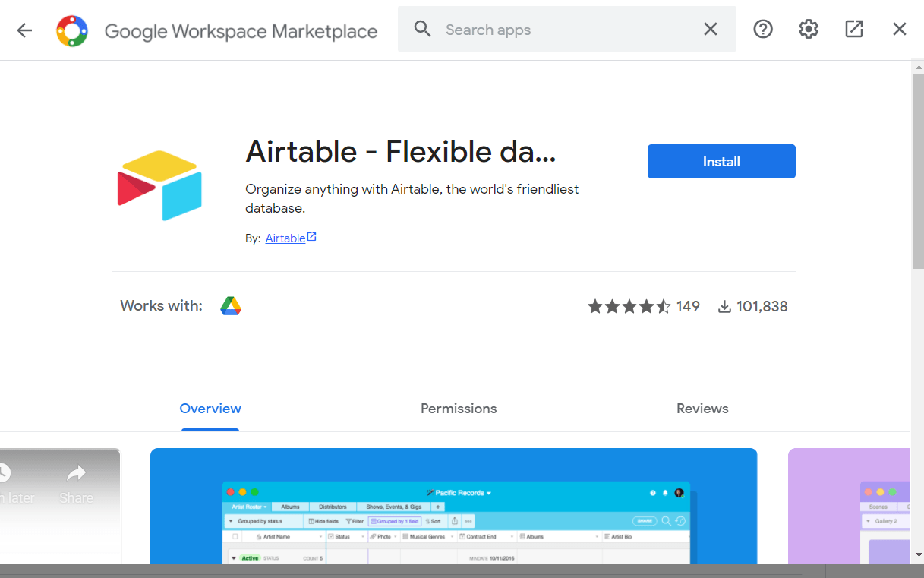The width and height of the screenshot is (924, 578).
Task: Click the Airtable app logo
Action: (160, 185)
